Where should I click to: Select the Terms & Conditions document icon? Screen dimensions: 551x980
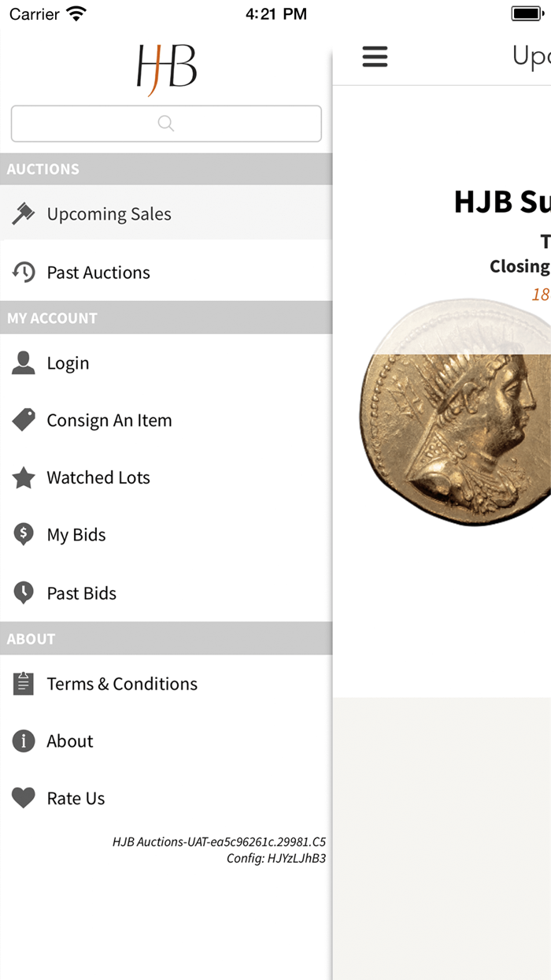23,683
